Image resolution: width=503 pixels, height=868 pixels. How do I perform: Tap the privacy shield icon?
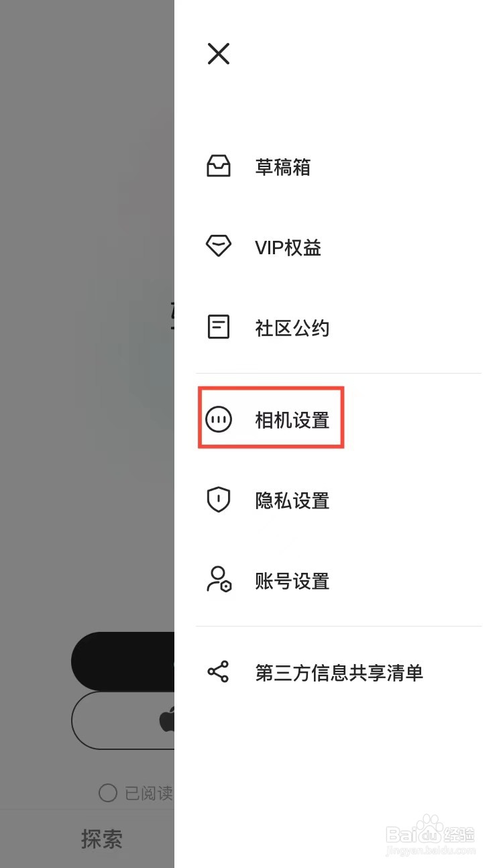tap(219, 500)
